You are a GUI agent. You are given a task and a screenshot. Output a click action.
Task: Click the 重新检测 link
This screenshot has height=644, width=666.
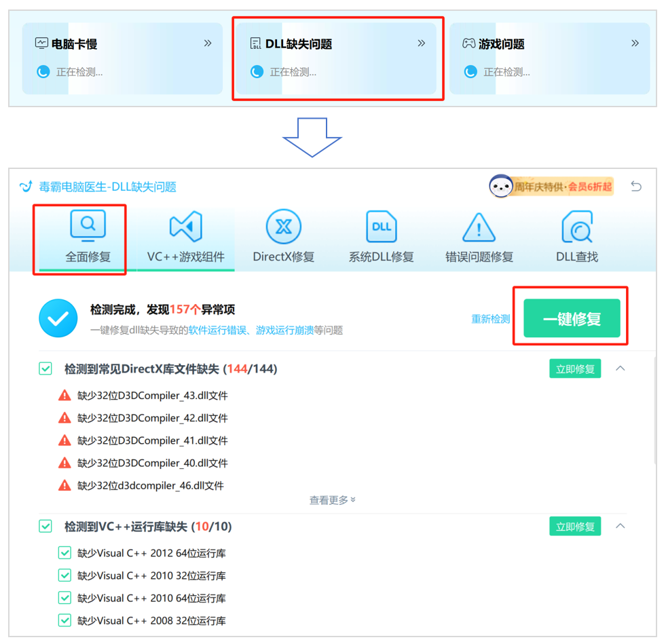click(490, 318)
